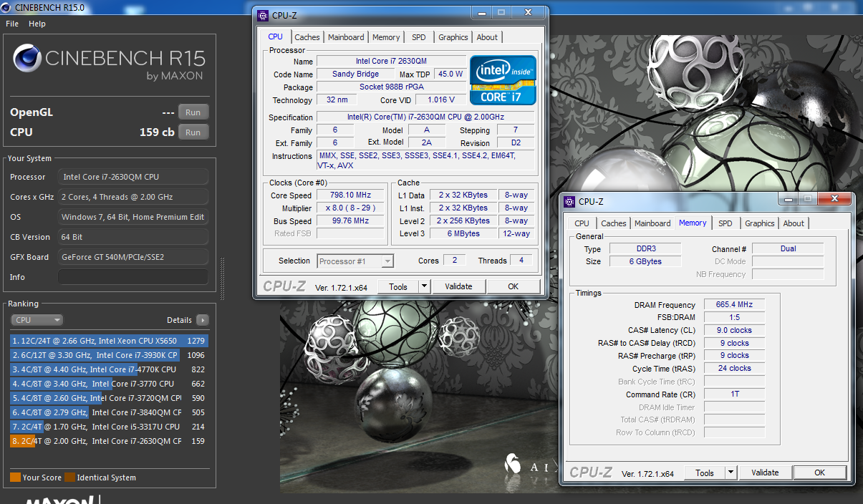Select ranking entry Core i7-3840QM
The height and width of the screenshot is (504, 863).
[x=109, y=412]
